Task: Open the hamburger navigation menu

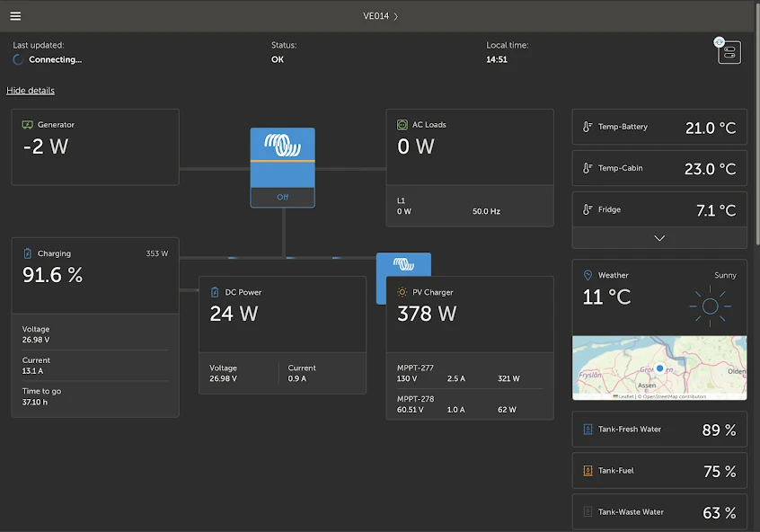Action: click(15, 16)
